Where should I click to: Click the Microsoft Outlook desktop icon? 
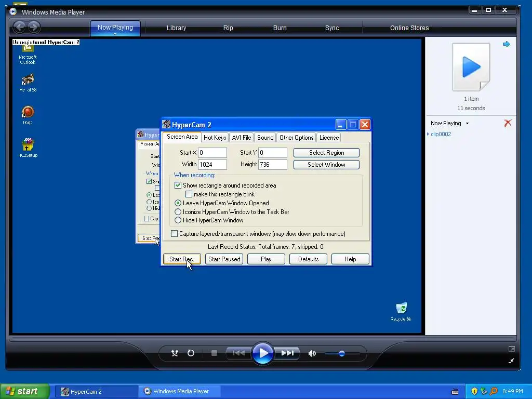click(28, 54)
